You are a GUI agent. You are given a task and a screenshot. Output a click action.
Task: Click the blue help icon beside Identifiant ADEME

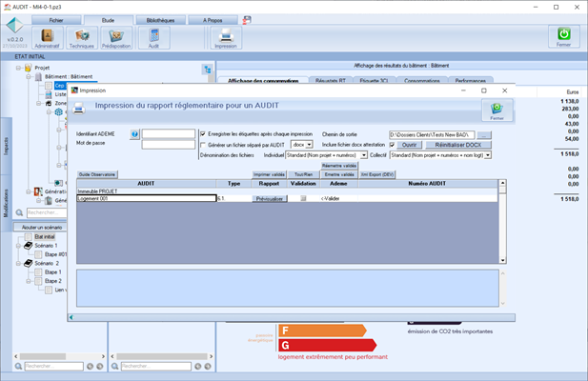point(134,134)
